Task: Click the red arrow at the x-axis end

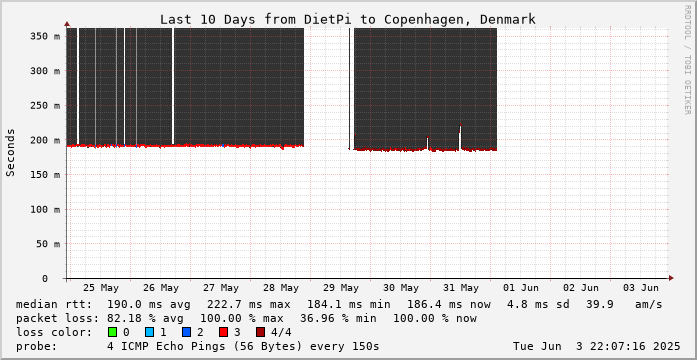Action: [x=671, y=278]
